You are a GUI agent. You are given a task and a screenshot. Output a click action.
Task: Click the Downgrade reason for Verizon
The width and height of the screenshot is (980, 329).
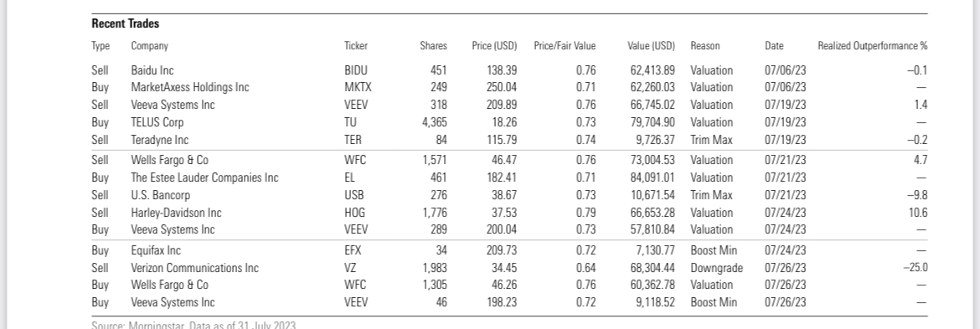point(716,269)
